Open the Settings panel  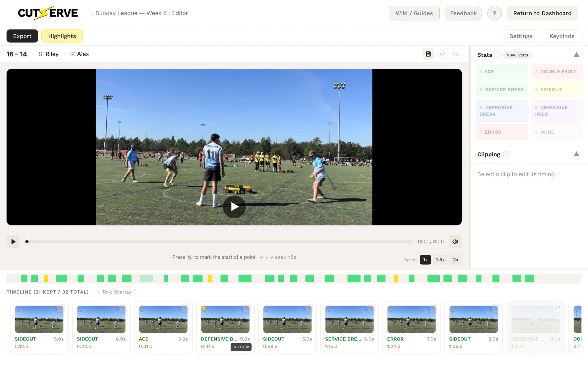521,36
